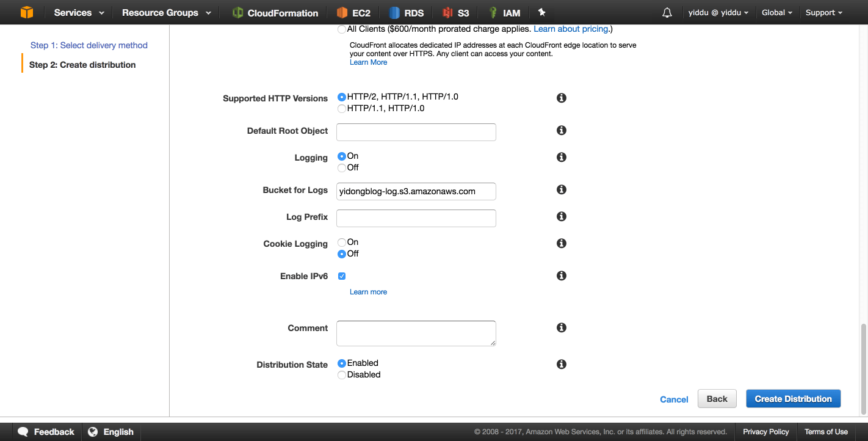Image resolution: width=868 pixels, height=441 pixels.
Task: Uncheck the Enable IPv6 checkbox
Action: point(342,276)
